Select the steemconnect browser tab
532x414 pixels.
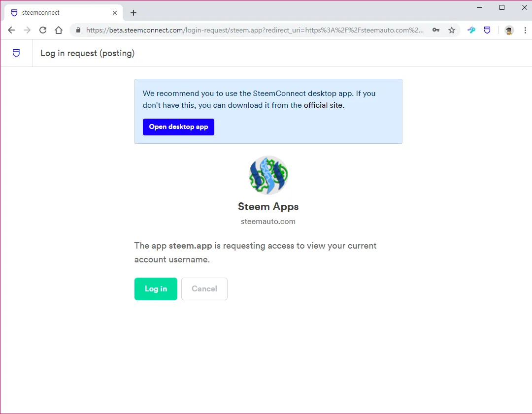point(63,12)
